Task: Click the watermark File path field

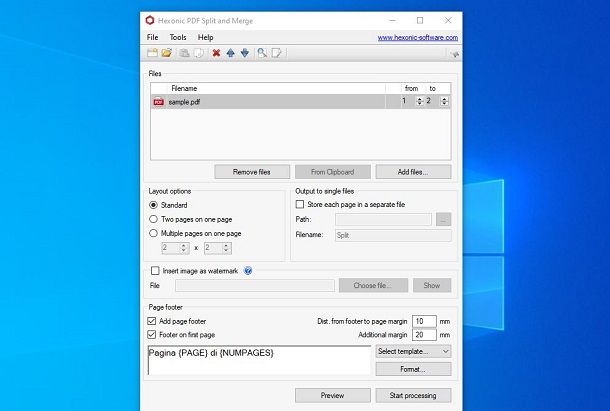Action: [255, 285]
